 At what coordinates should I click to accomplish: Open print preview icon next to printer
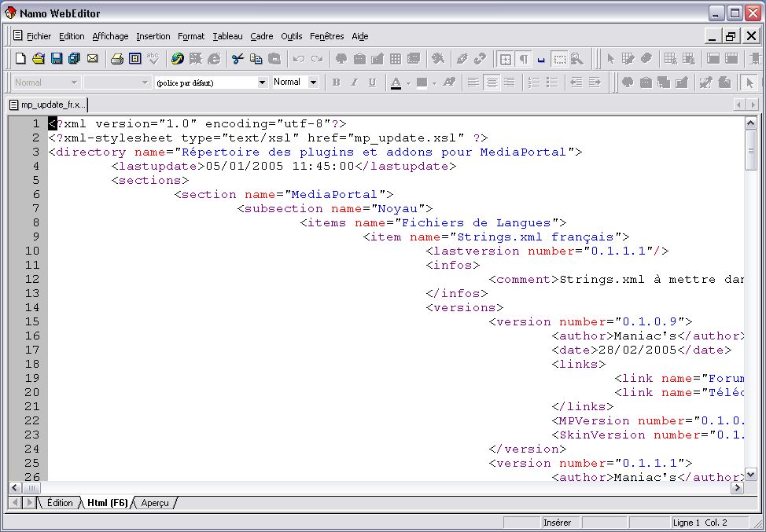point(134,59)
